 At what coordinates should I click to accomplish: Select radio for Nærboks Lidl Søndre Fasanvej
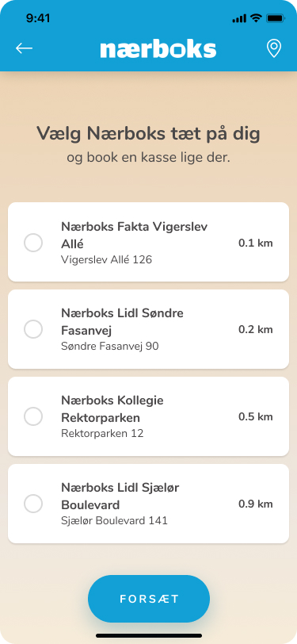point(33,329)
